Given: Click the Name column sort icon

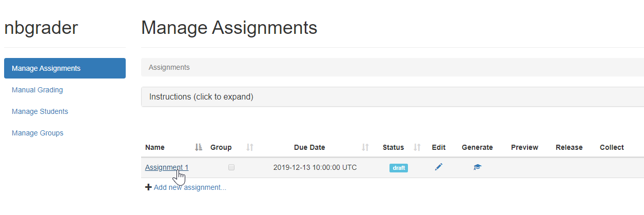Looking at the screenshot, I should coord(199,147).
